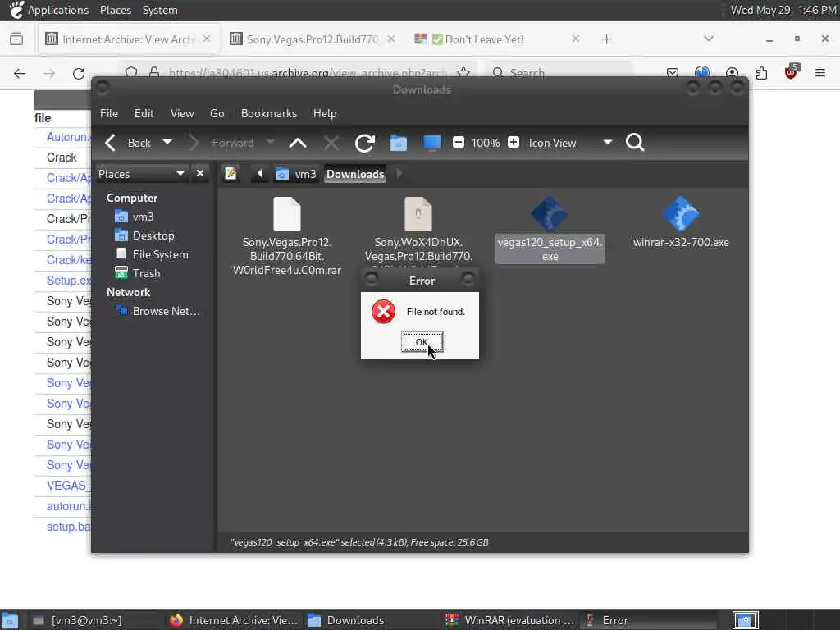
Task: Click the workspace switcher in taskbar
Action: [745, 620]
